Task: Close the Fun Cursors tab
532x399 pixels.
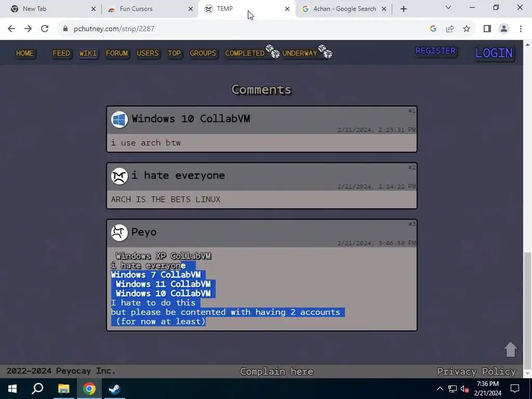Action: [191, 9]
